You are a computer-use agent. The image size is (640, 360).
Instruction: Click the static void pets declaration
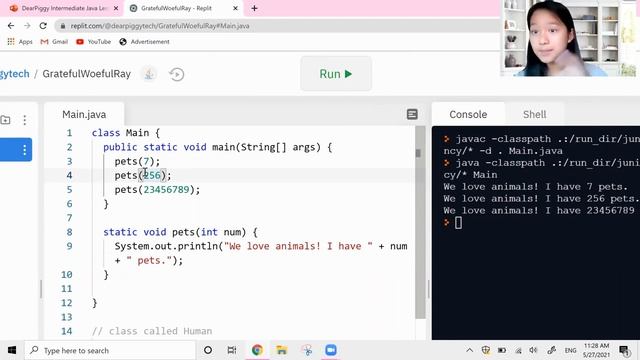pyautogui.click(x=180, y=232)
